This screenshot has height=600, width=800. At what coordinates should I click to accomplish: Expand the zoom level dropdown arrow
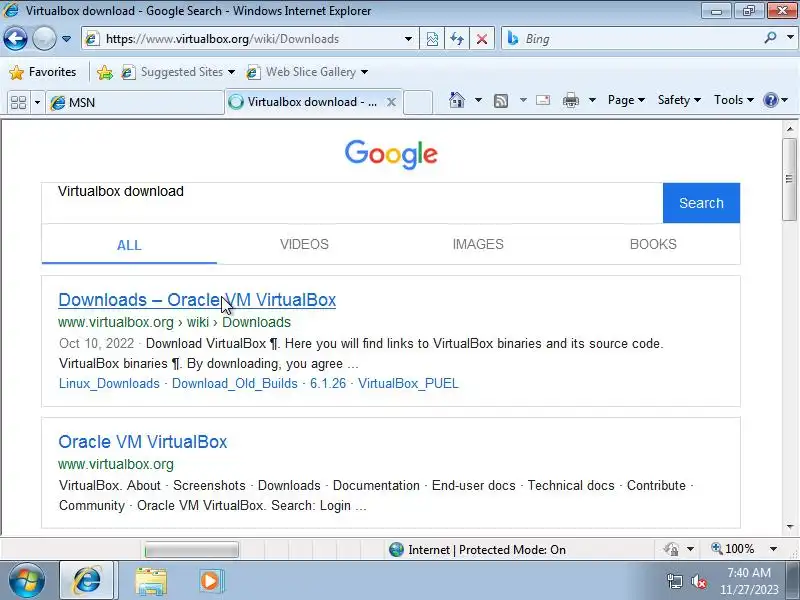point(773,549)
